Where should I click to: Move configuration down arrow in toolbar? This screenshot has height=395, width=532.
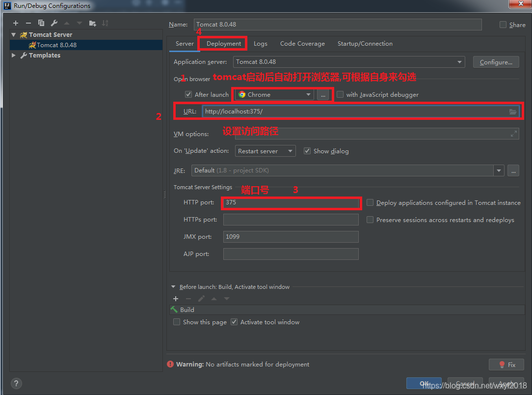(80, 23)
